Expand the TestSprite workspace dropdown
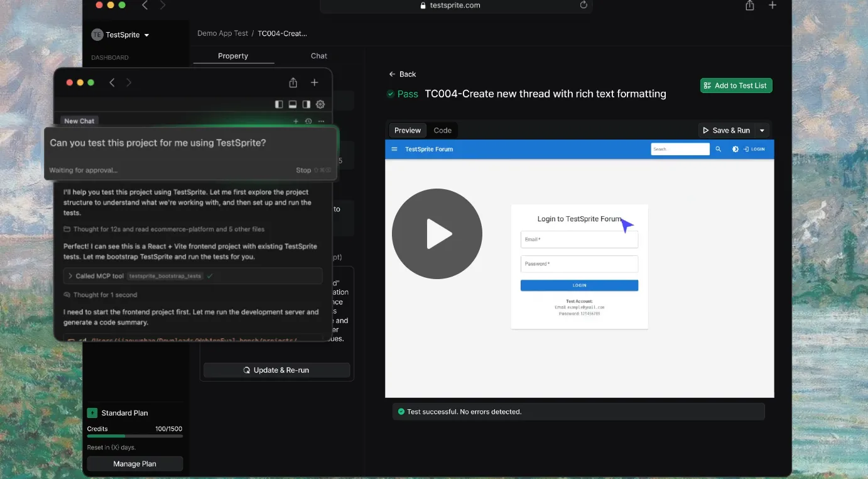Screen dimensions: 868x479 [x=146, y=35]
